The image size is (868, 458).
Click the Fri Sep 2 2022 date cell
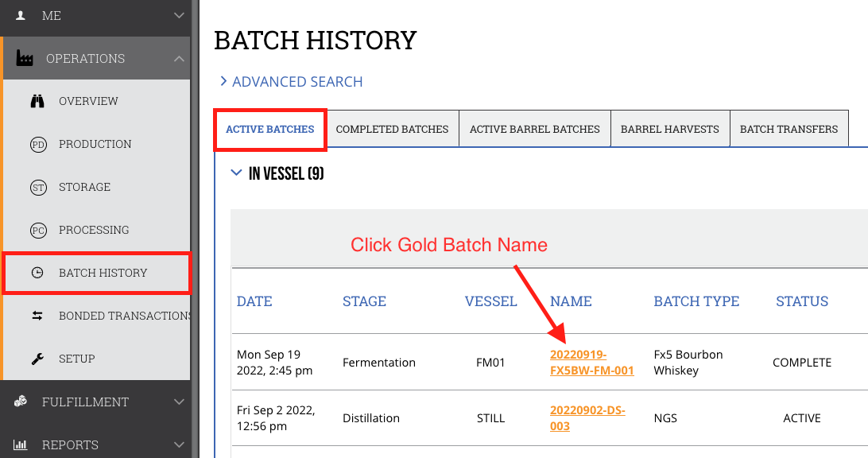click(x=276, y=418)
